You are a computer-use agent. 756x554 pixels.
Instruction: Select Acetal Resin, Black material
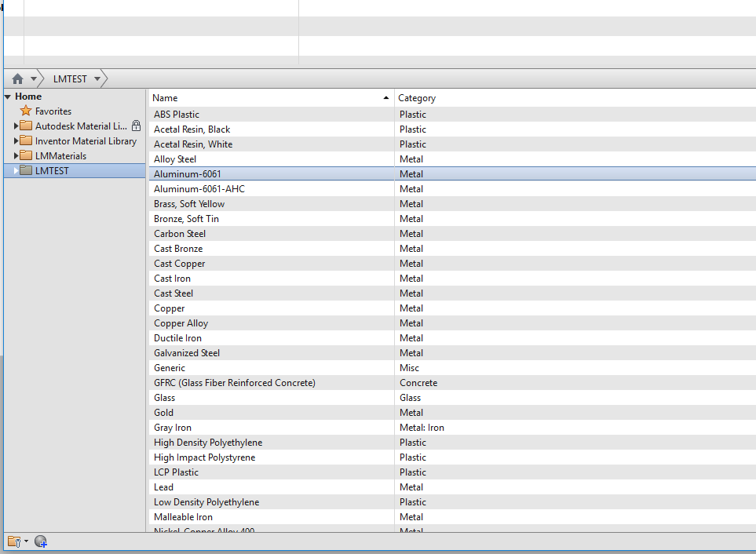[x=192, y=129]
